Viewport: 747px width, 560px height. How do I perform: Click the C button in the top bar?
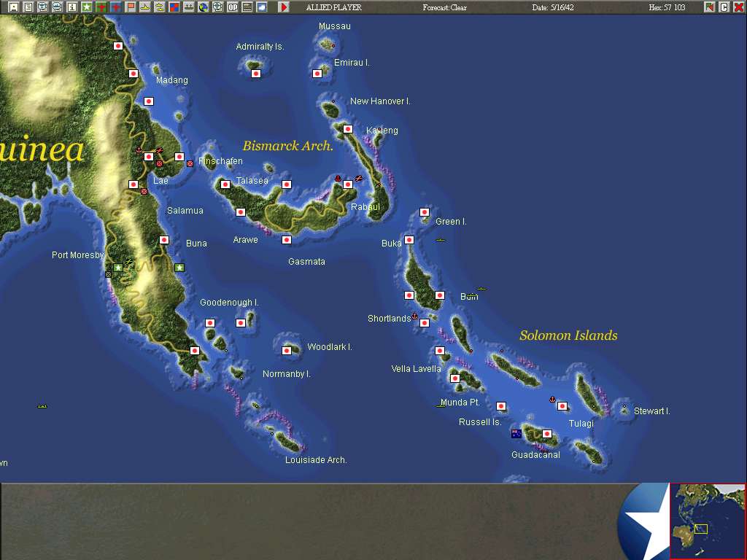pyautogui.click(x=724, y=7)
